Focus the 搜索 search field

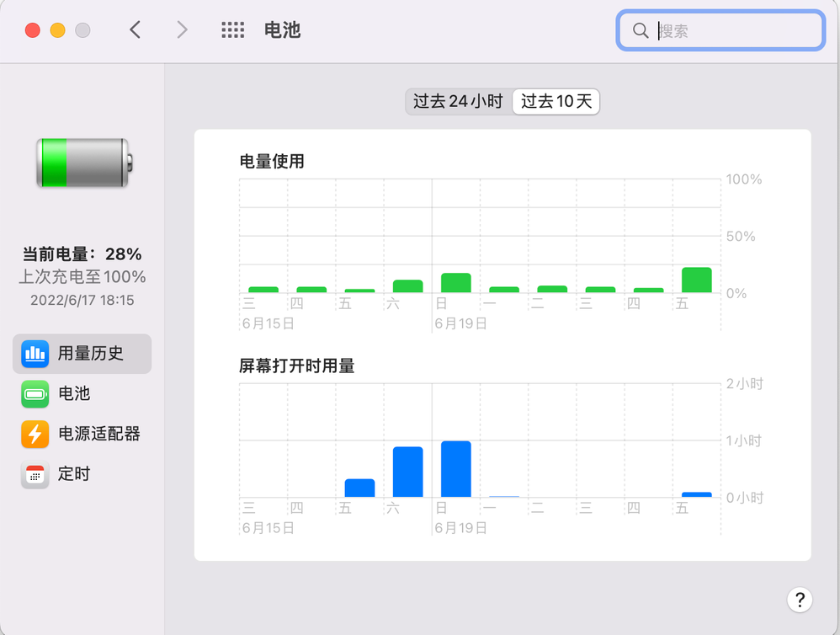[720, 30]
